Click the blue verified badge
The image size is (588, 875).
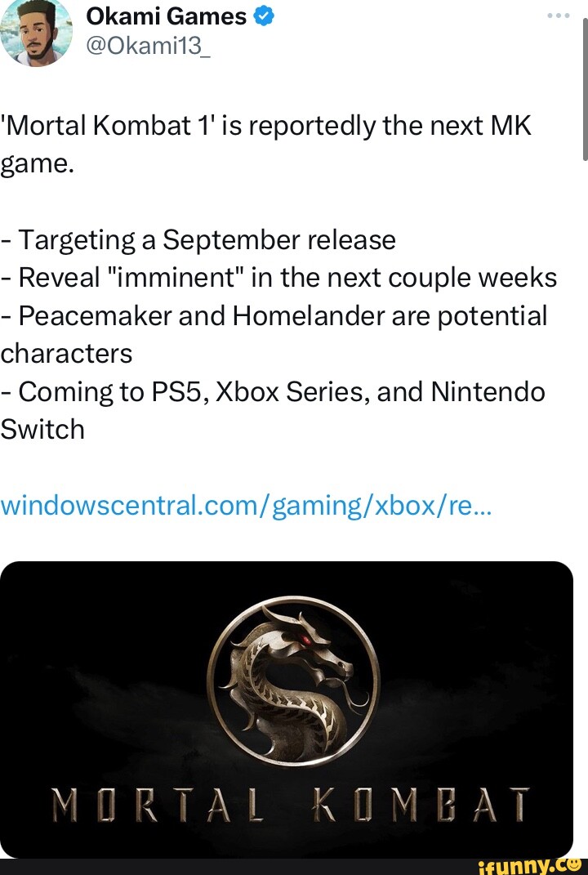(263, 16)
